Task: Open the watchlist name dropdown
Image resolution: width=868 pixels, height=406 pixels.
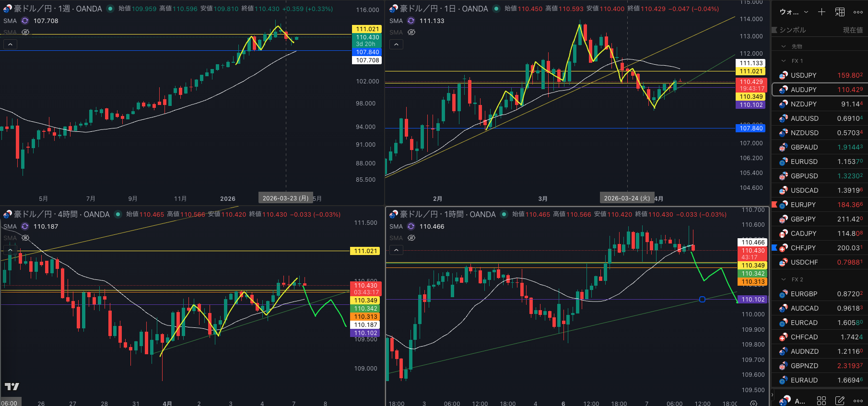Action: pos(794,12)
